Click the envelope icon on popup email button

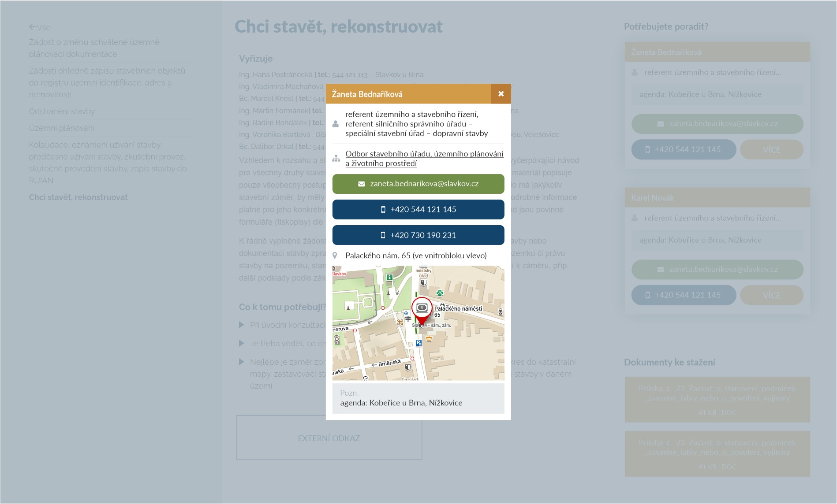(x=362, y=184)
